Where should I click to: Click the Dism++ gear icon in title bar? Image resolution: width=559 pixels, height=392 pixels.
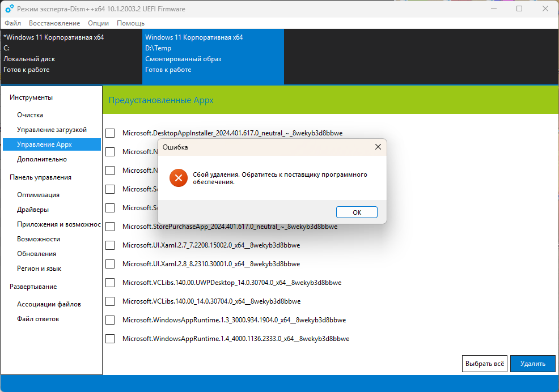[x=9, y=8]
